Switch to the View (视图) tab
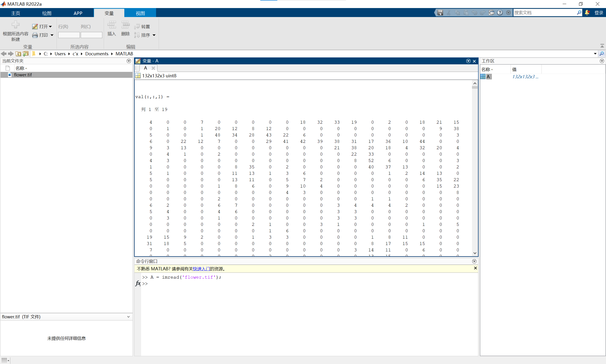The image size is (606, 364). (140, 13)
